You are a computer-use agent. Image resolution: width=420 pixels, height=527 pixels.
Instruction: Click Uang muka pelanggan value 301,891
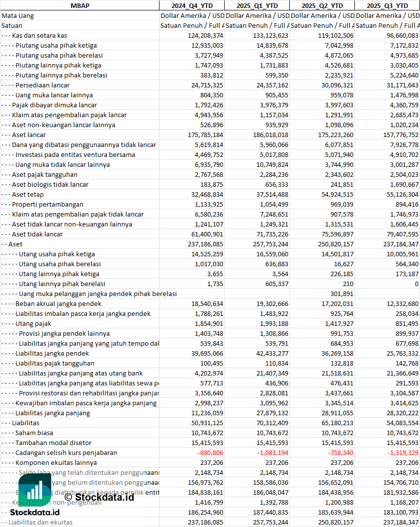341,294
